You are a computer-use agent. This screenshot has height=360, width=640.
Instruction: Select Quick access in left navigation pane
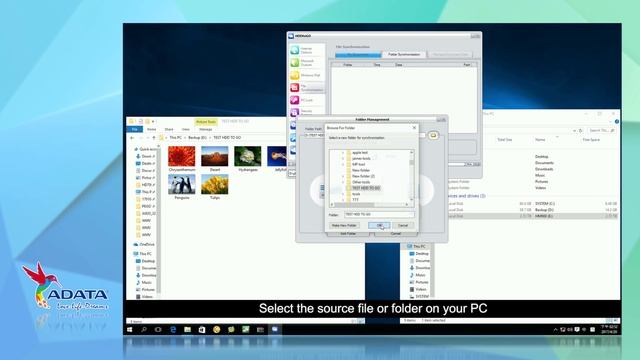coord(146,149)
